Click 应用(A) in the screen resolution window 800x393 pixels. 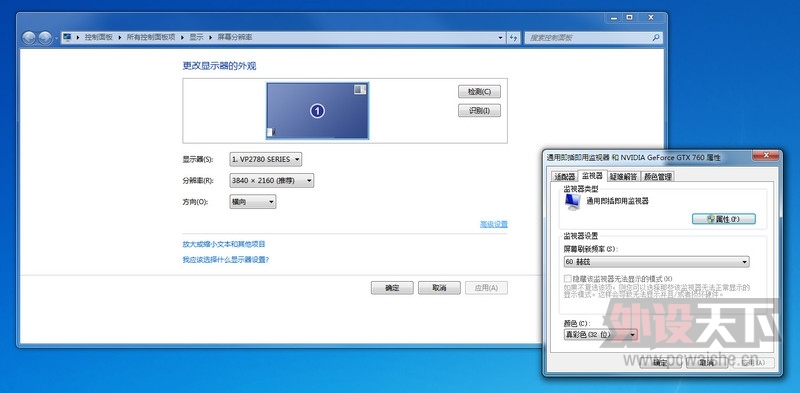coord(486,288)
